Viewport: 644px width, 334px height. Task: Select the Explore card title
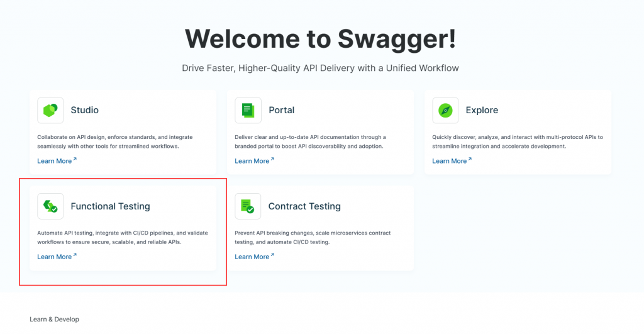point(482,110)
